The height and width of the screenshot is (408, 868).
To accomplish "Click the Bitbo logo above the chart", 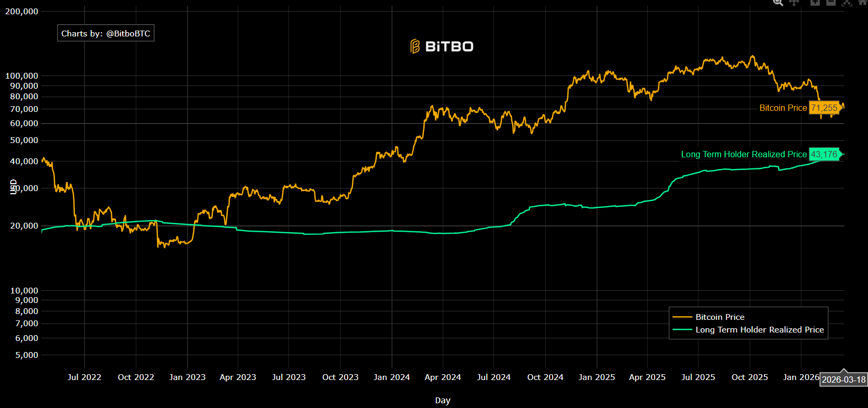I will [442, 46].
